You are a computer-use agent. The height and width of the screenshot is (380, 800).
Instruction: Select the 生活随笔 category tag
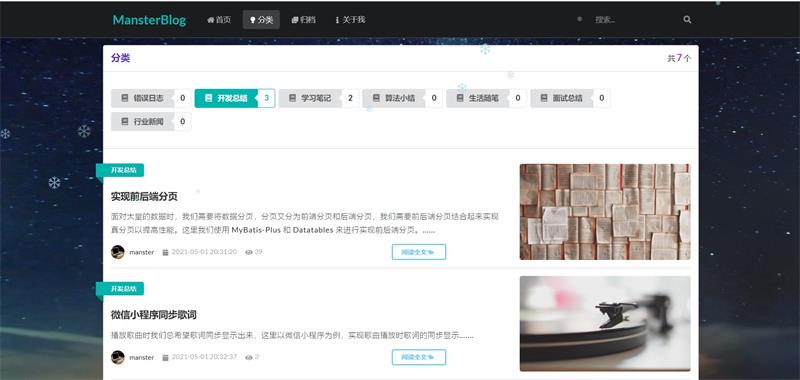pyautogui.click(x=478, y=98)
